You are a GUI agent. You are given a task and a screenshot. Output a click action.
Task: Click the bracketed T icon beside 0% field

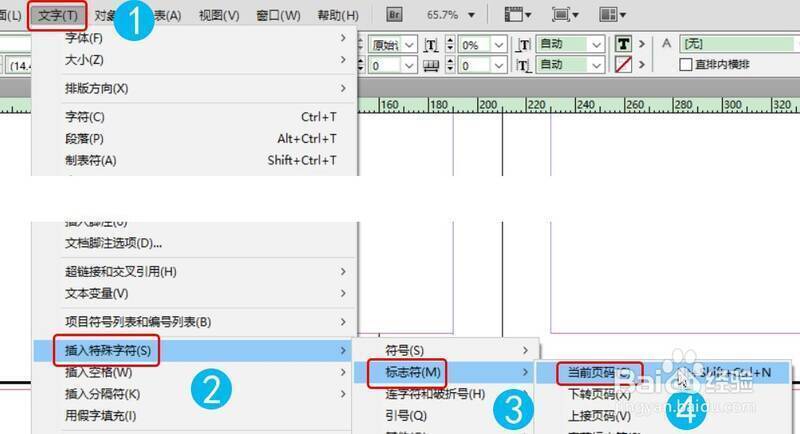point(431,45)
